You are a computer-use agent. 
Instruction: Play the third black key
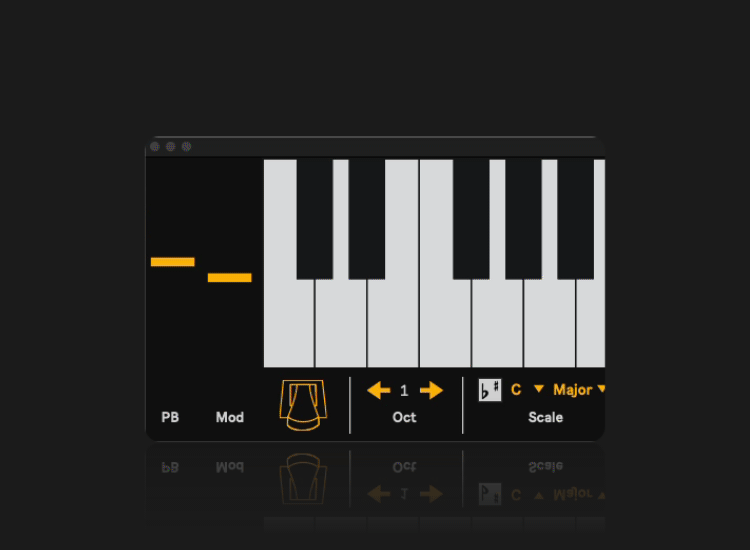pyautogui.click(x=471, y=219)
